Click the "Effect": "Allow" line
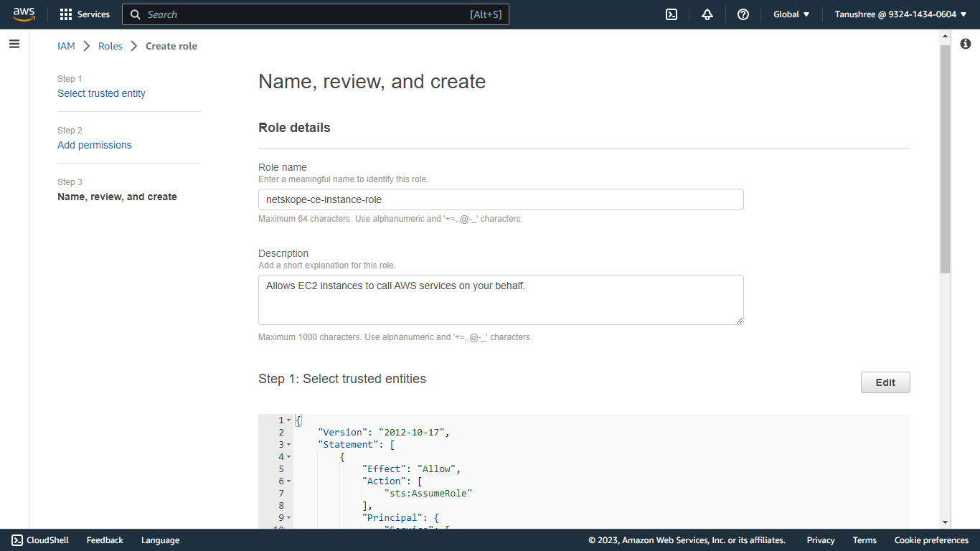Screen dimensions: 980x551 [411, 469]
